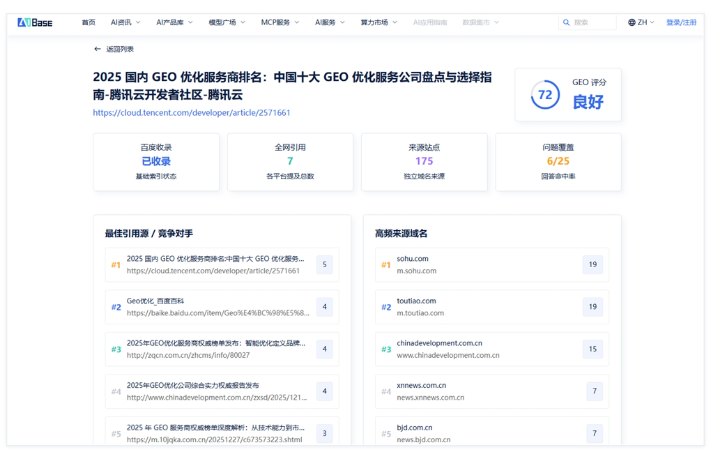This screenshot has height=458, width=718.
Task: Click the m.sohu.com subdomain text
Action: (x=416, y=271)
